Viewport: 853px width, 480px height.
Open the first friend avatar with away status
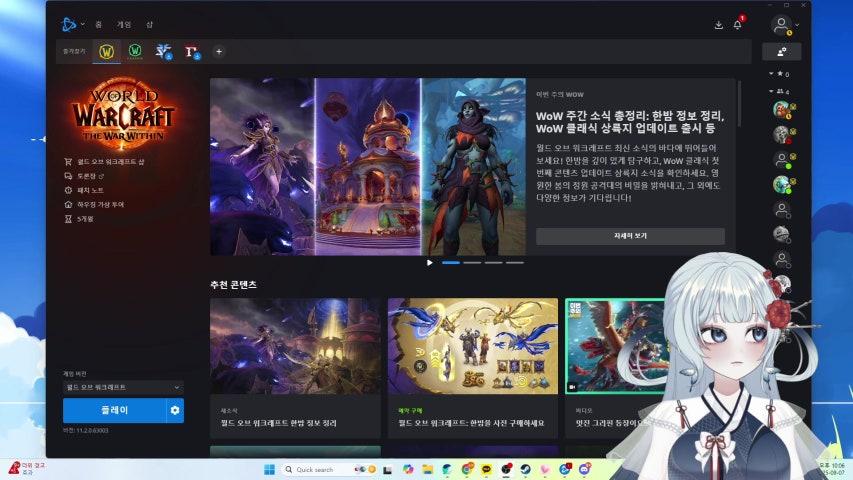(x=782, y=109)
